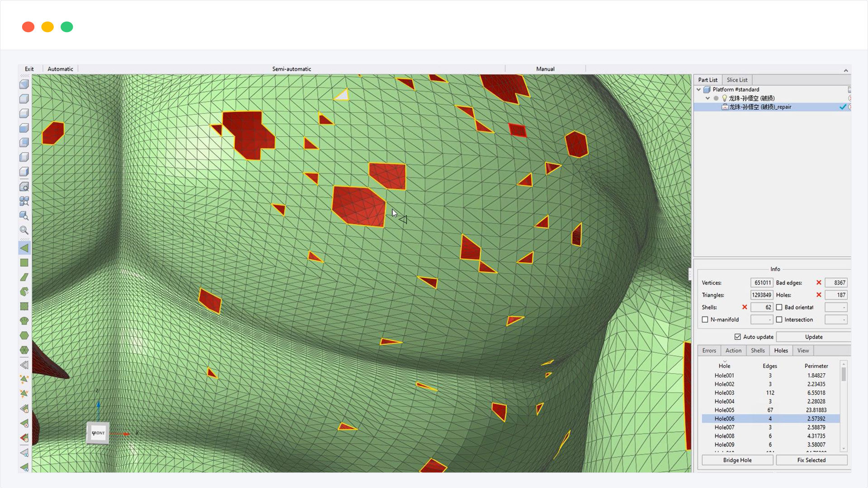Viewport: 868px width, 488px height.
Task: Click the zoom-to-selection icon with four cubes
Action: click(x=24, y=201)
